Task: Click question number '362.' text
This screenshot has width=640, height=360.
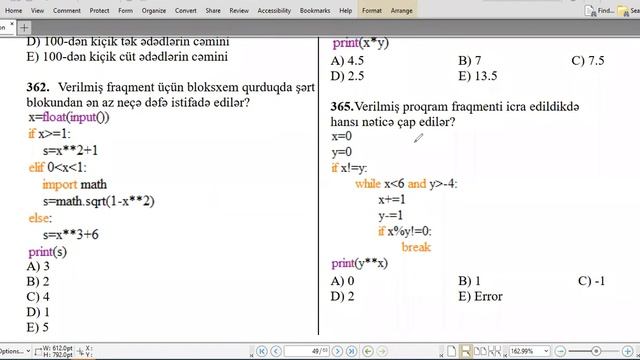Action: point(38,87)
